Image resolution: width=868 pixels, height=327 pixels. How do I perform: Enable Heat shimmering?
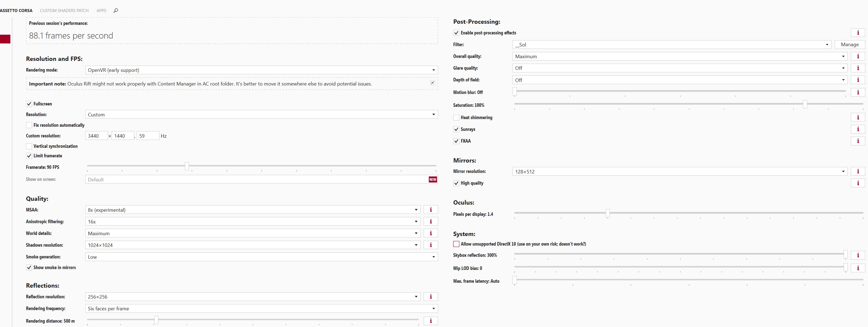(x=456, y=117)
